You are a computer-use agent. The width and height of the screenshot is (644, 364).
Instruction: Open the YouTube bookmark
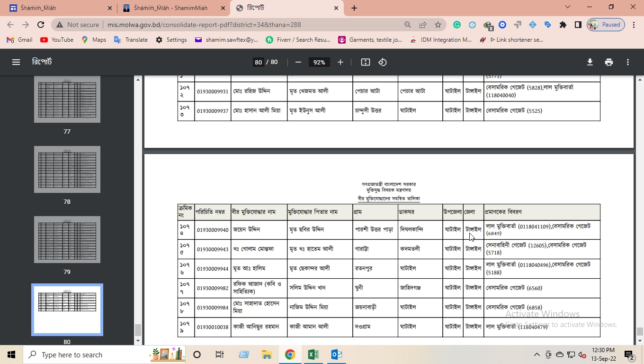coord(57,40)
